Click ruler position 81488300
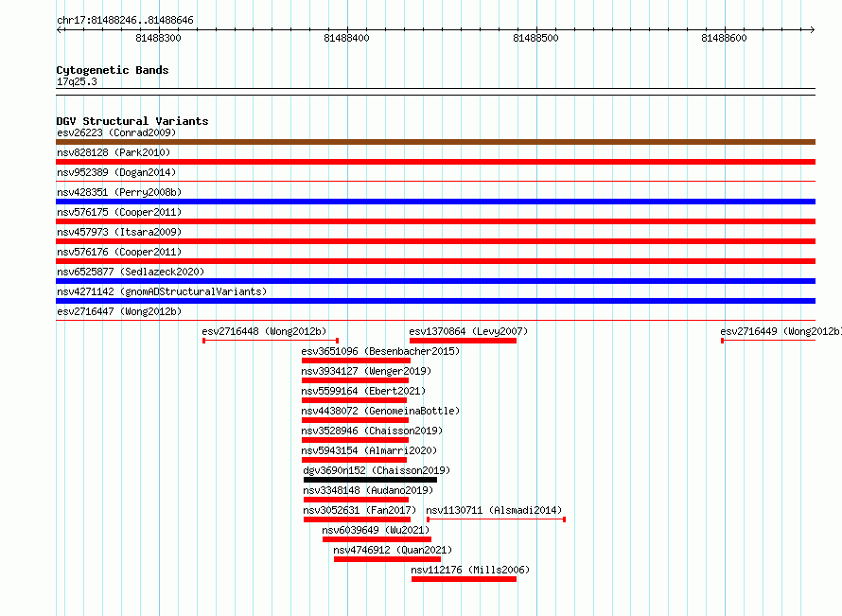The image size is (842, 616). point(158,38)
